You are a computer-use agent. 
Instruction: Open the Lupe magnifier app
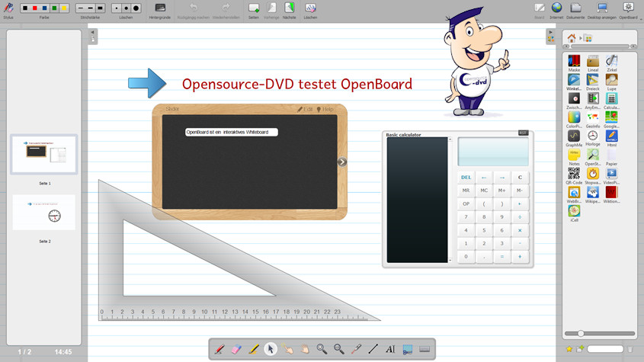[x=611, y=81]
